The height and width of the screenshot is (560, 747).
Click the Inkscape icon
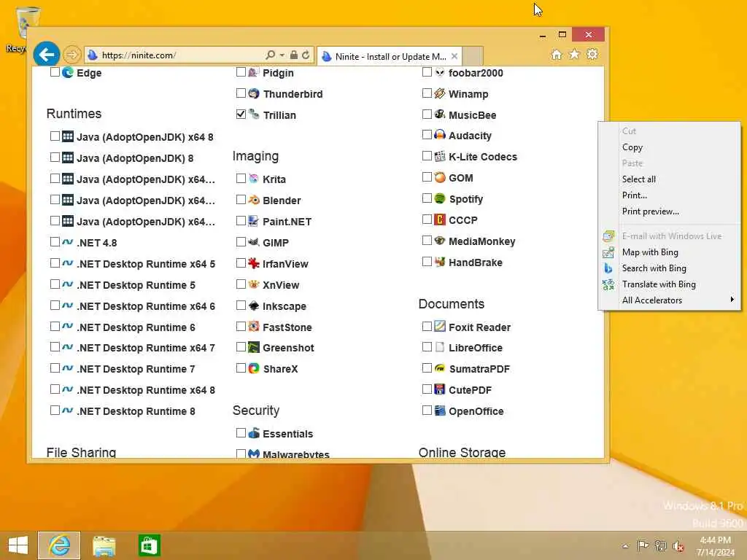254,306
